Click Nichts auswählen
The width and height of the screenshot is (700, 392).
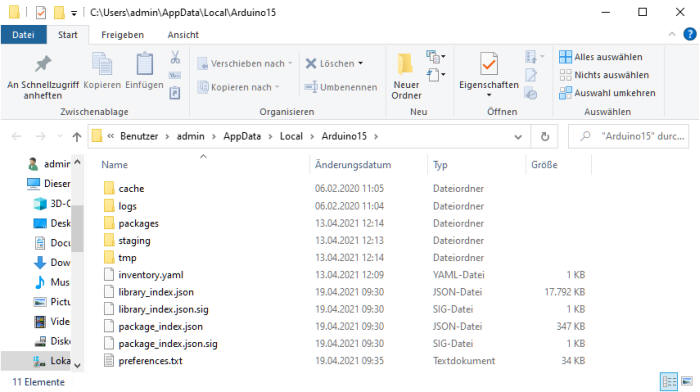click(x=604, y=75)
